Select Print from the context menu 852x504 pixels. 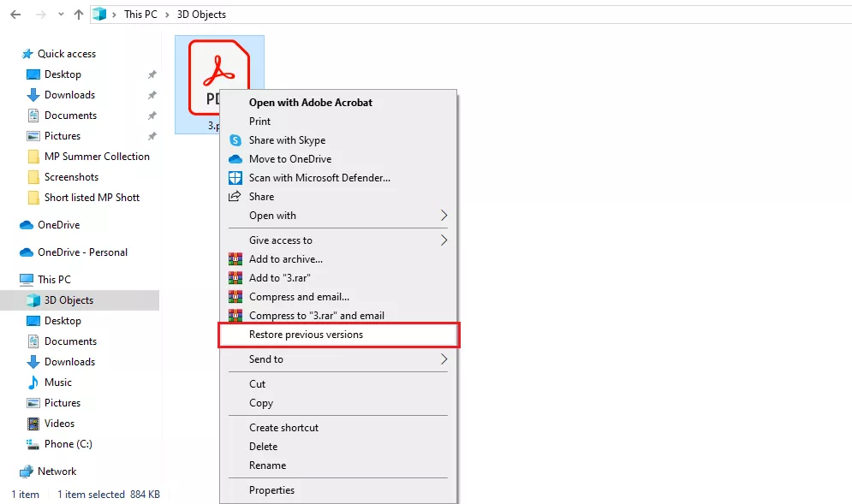259,121
